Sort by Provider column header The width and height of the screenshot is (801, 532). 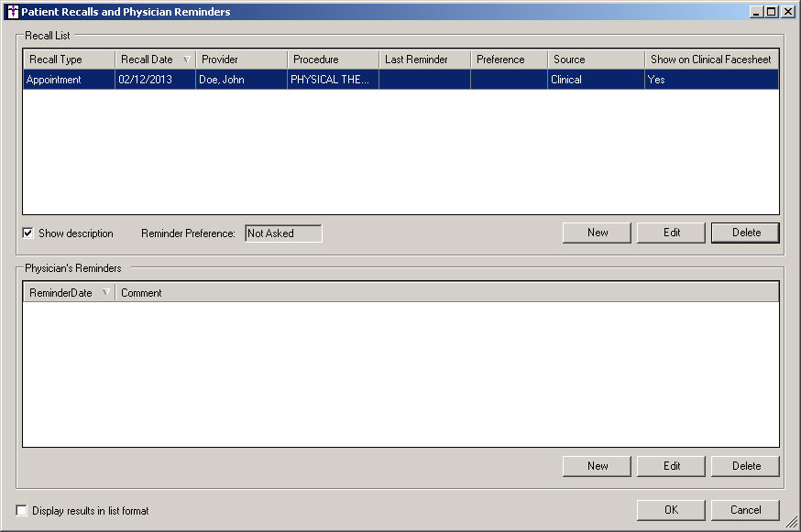[241, 60]
